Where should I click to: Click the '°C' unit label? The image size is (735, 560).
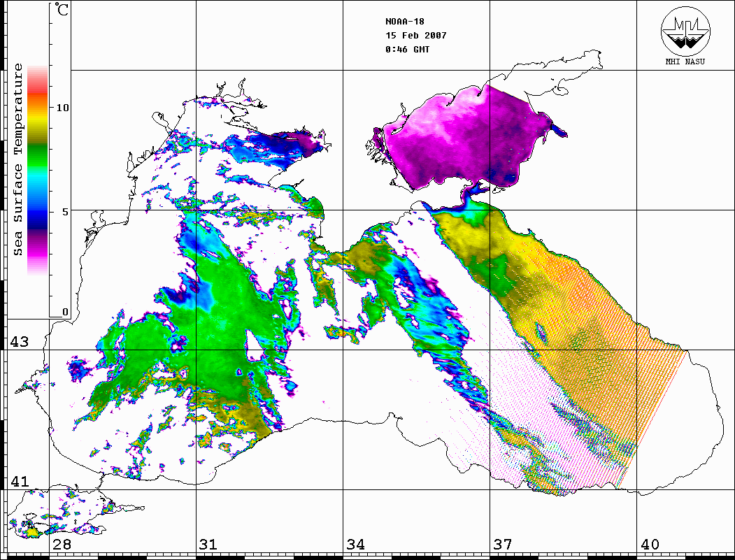pos(62,9)
